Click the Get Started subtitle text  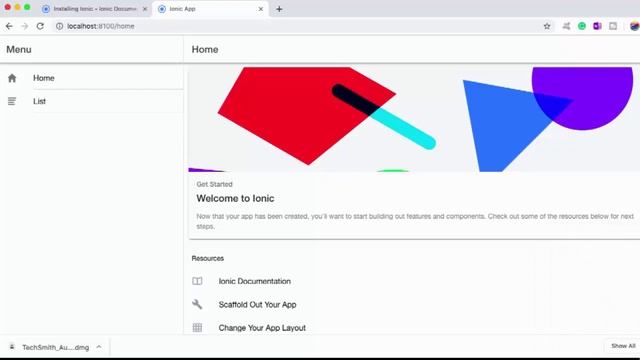[214, 184]
